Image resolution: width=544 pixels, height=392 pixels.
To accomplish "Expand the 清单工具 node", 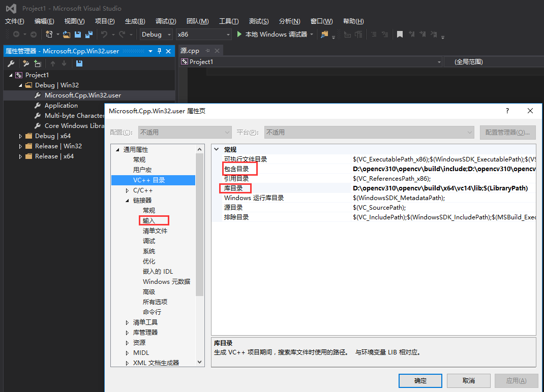I will pos(127,322).
